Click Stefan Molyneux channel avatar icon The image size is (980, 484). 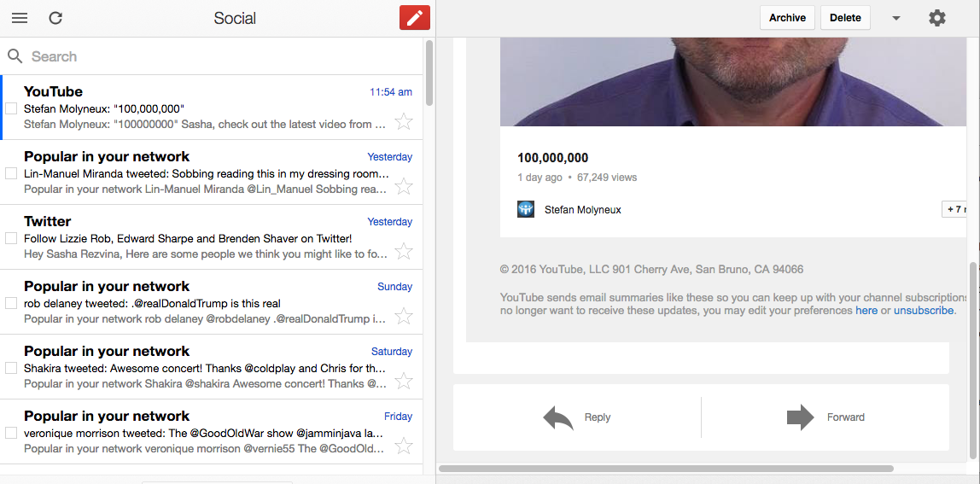point(526,209)
